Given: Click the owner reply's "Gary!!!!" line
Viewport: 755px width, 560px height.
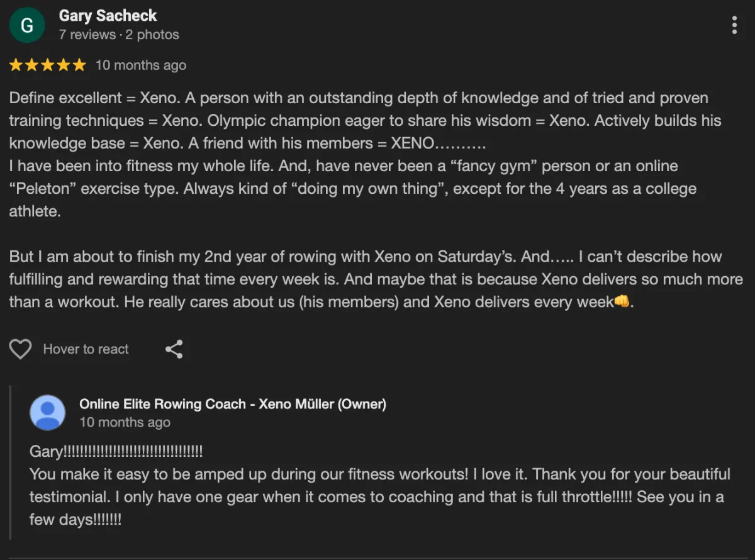Looking at the screenshot, I should point(116,452).
